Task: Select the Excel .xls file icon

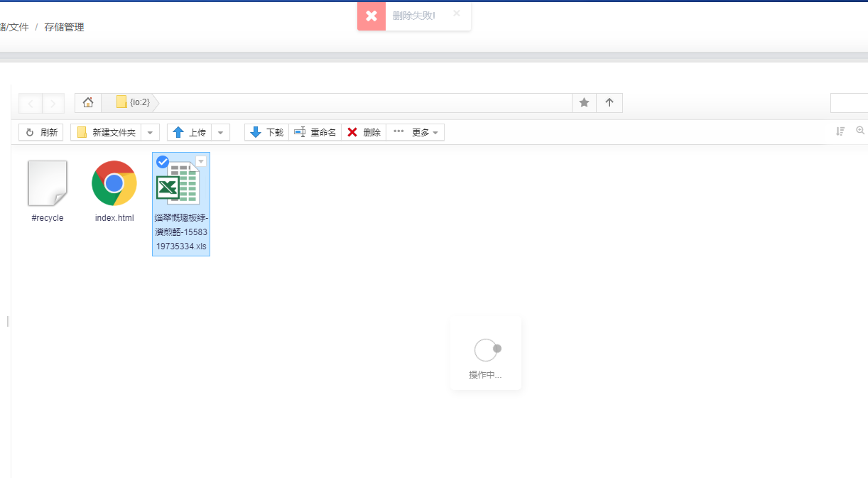Action: click(x=178, y=183)
